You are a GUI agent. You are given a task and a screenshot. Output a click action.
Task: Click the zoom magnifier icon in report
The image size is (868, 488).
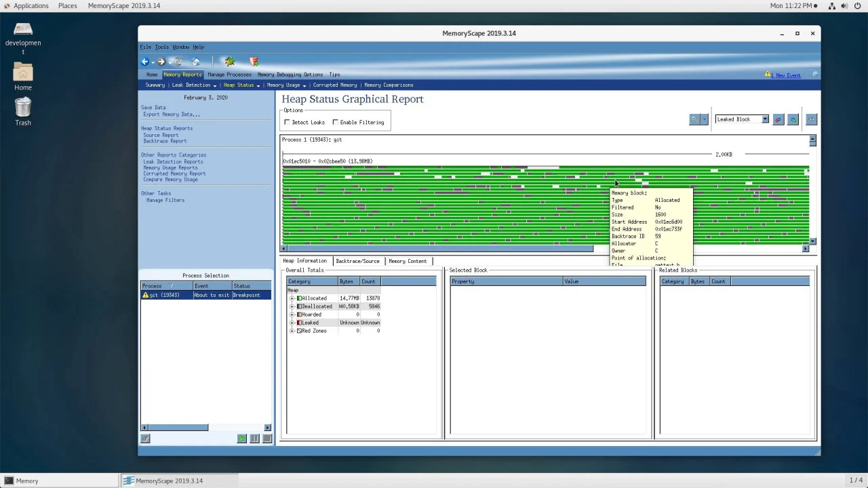[x=694, y=119]
